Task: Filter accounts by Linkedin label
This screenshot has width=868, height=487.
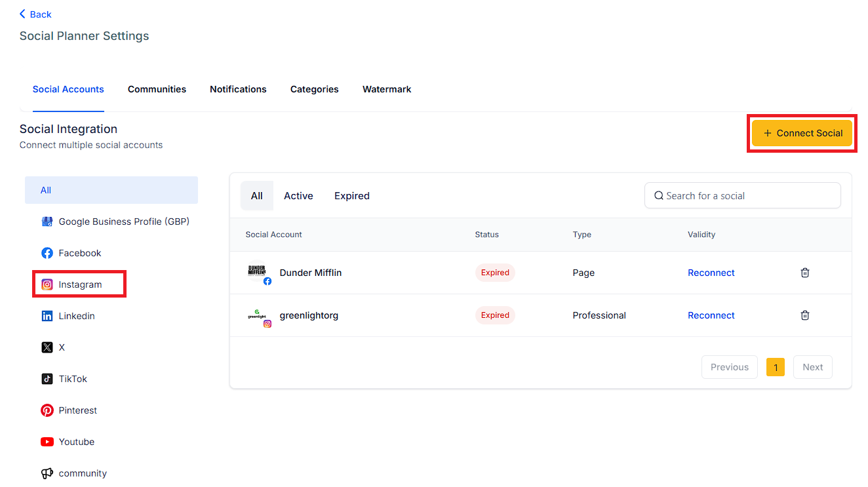Action: coord(77,316)
